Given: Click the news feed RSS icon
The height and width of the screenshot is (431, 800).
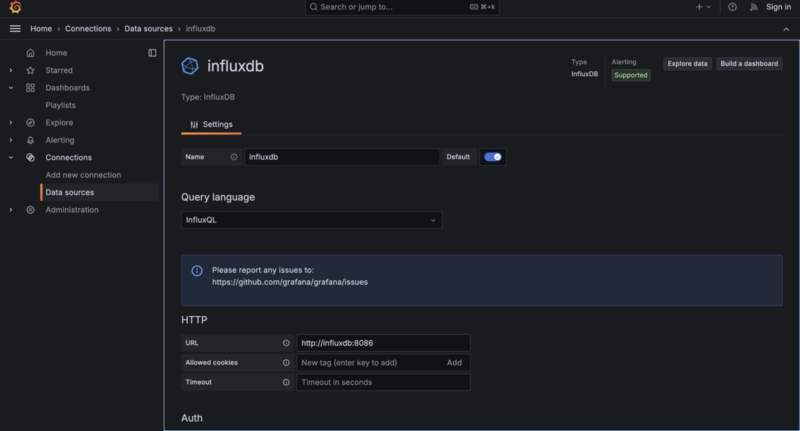Looking at the screenshot, I should click(754, 7).
